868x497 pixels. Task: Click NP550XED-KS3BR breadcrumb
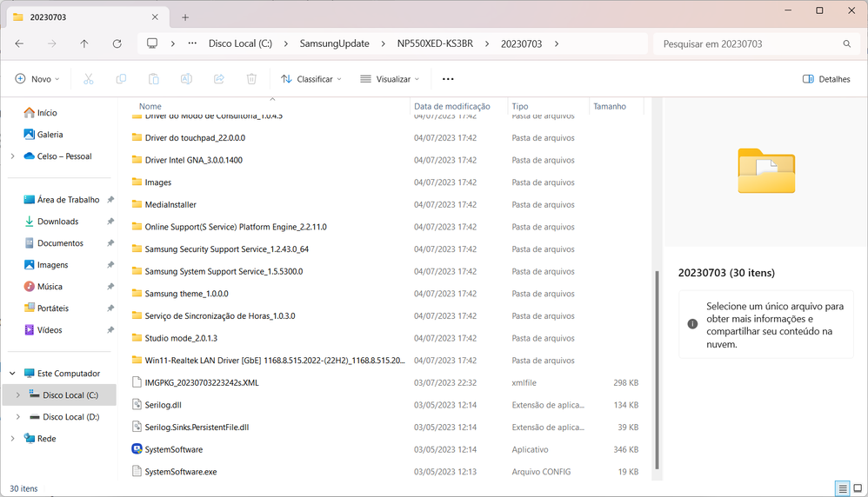tap(435, 43)
